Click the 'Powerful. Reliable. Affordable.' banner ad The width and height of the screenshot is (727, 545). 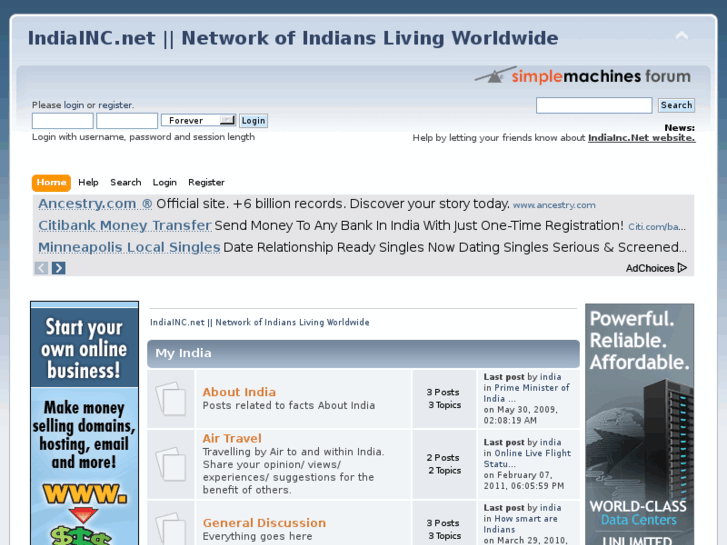pos(639,424)
